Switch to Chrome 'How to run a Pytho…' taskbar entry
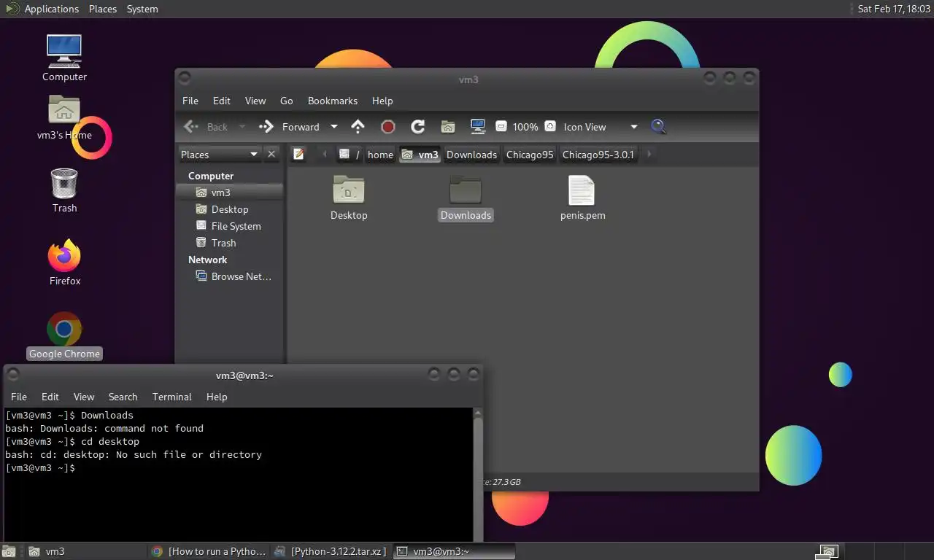Screen dimensions: 934x560 pyautogui.click(x=209, y=551)
